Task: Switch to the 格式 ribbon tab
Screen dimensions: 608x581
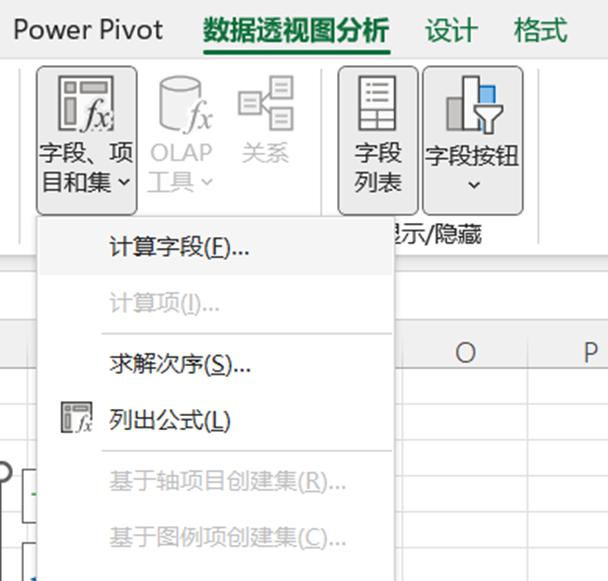Action: tap(541, 31)
